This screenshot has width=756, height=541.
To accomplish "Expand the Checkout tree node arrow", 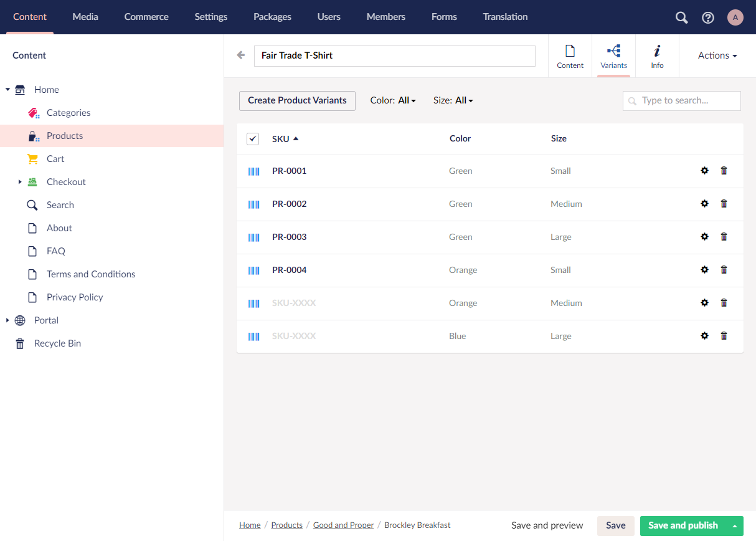I will point(20,182).
